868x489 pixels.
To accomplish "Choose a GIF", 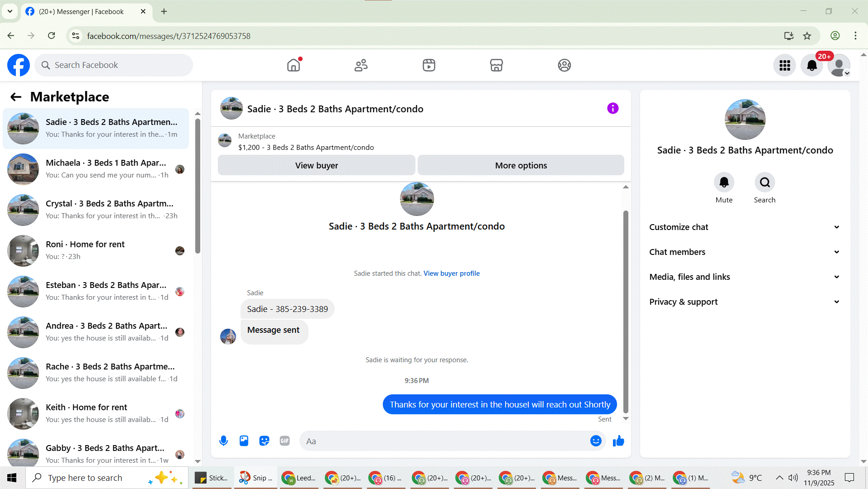I will tap(285, 441).
